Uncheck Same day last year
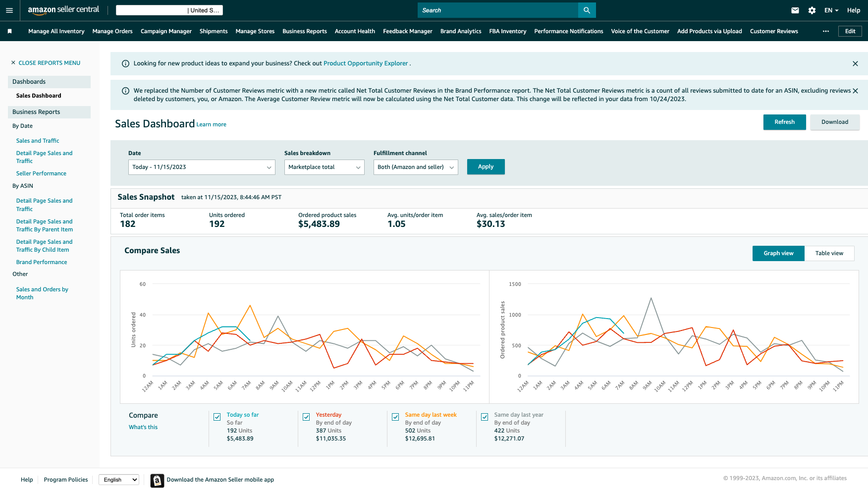The width and height of the screenshot is (868, 492). (485, 417)
